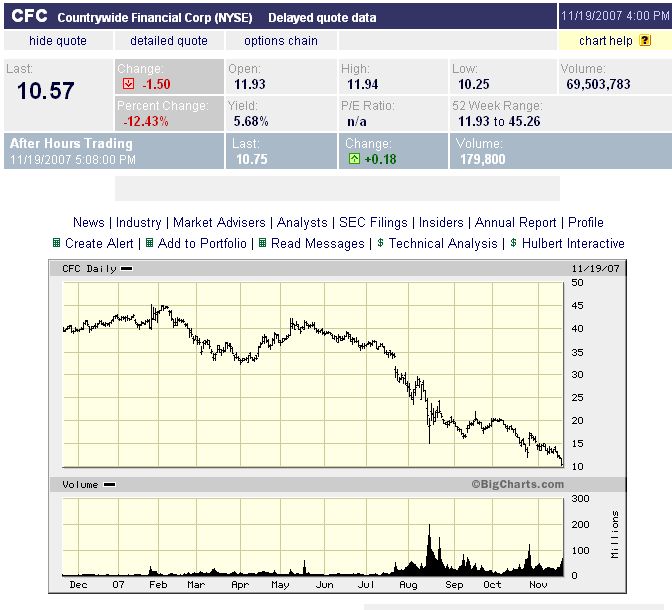Image resolution: width=672 pixels, height=610 pixels.
Task: Click the Nov label on the time axis
Action: (x=538, y=584)
